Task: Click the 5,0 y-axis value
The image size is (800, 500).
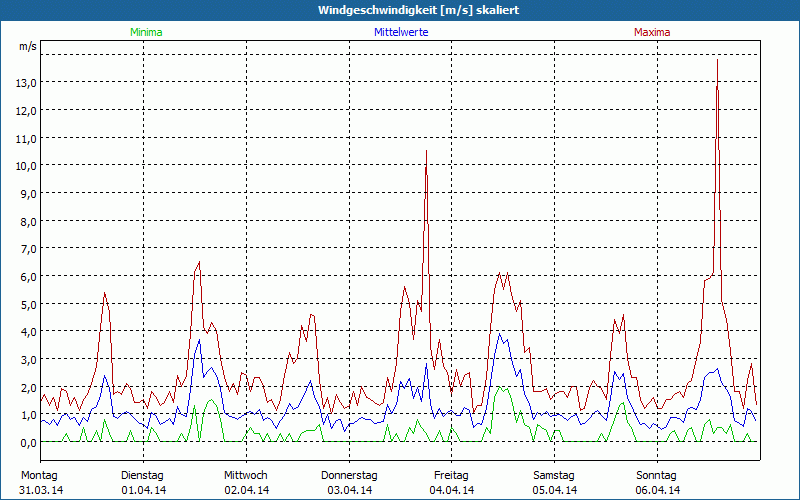Action: [x=28, y=305]
